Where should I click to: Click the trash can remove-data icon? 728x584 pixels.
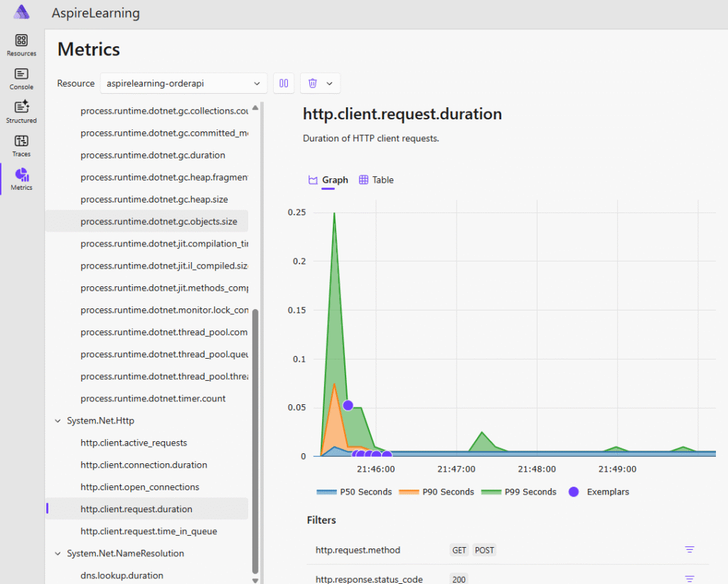pos(313,84)
